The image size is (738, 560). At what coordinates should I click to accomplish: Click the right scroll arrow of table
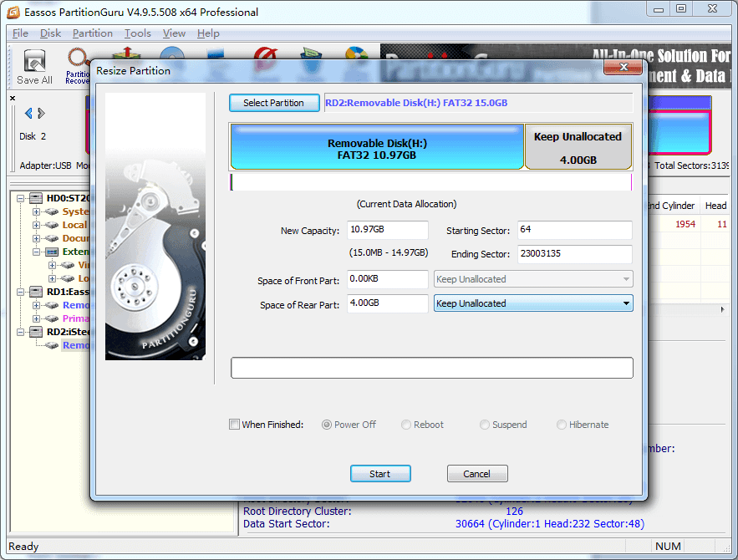(x=722, y=309)
